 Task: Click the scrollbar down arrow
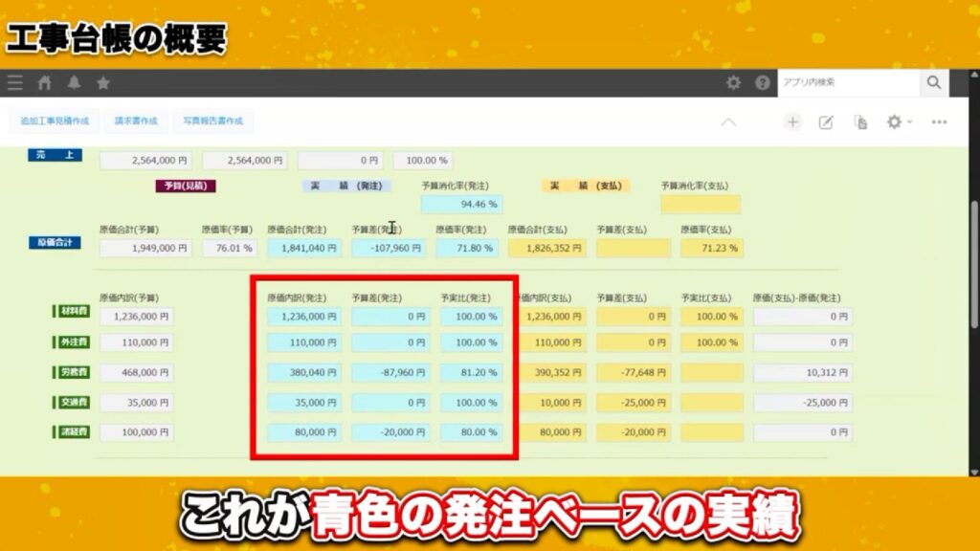click(973, 473)
